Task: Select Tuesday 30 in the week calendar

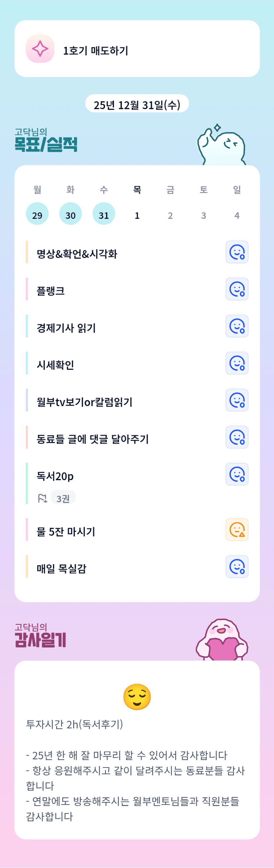Action: click(x=70, y=214)
